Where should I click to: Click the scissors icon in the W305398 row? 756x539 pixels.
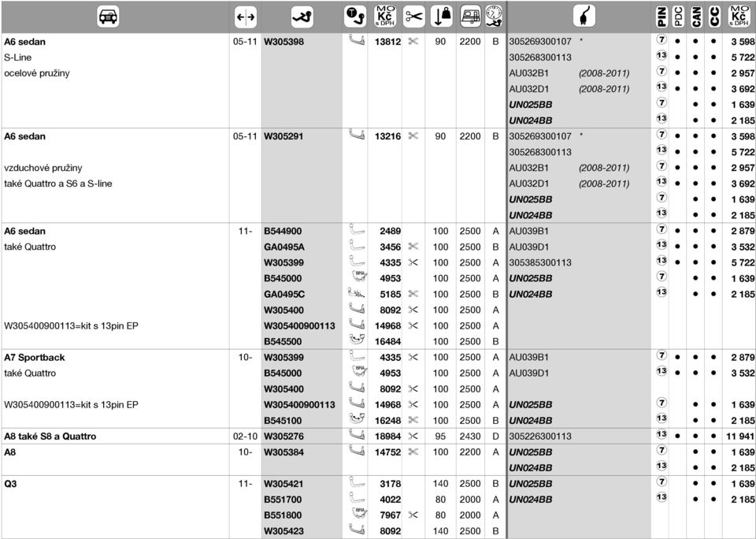413,42
